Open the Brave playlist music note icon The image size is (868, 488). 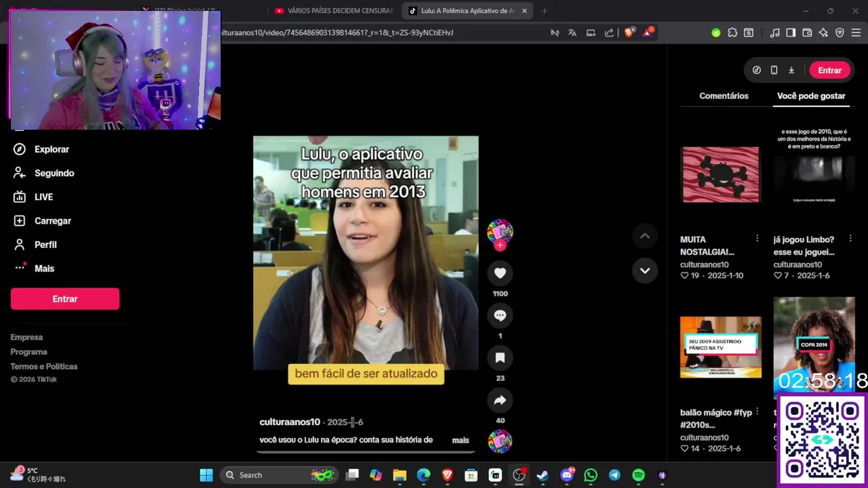click(774, 33)
